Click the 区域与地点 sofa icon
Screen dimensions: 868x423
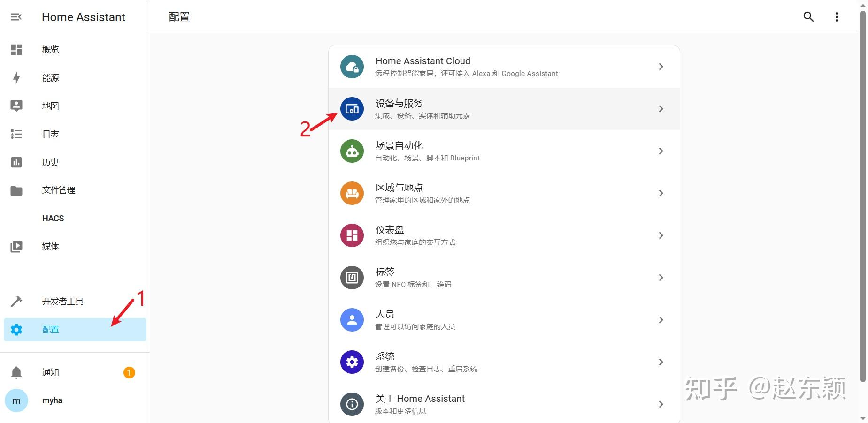coord(352,193)
